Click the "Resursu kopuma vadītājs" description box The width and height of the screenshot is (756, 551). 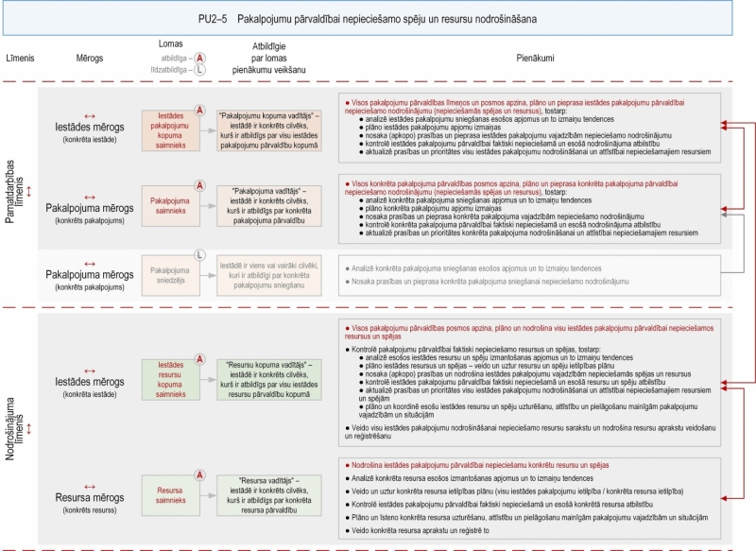pyautogui.click(x=269, y=379)
